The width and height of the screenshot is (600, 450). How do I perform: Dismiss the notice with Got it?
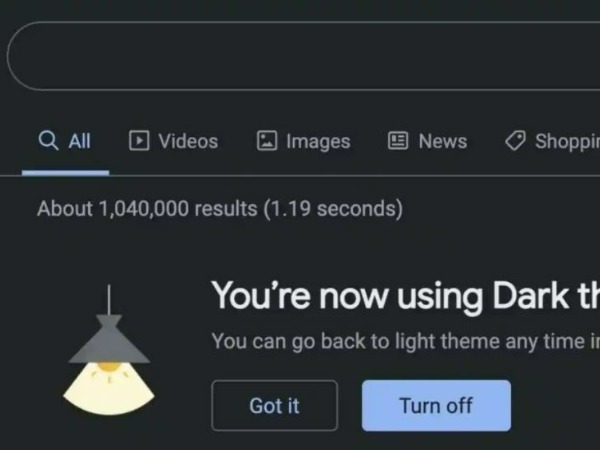pos(274,406)
